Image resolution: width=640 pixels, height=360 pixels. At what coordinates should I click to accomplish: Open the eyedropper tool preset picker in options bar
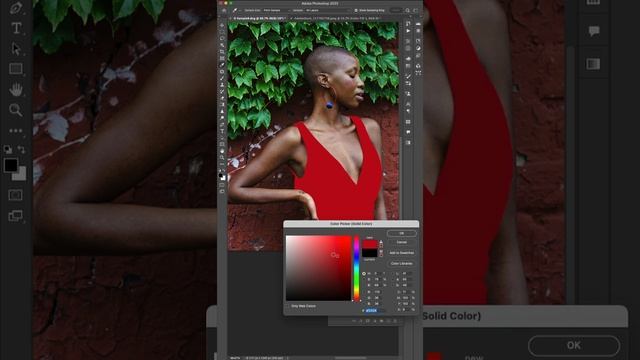237,10
